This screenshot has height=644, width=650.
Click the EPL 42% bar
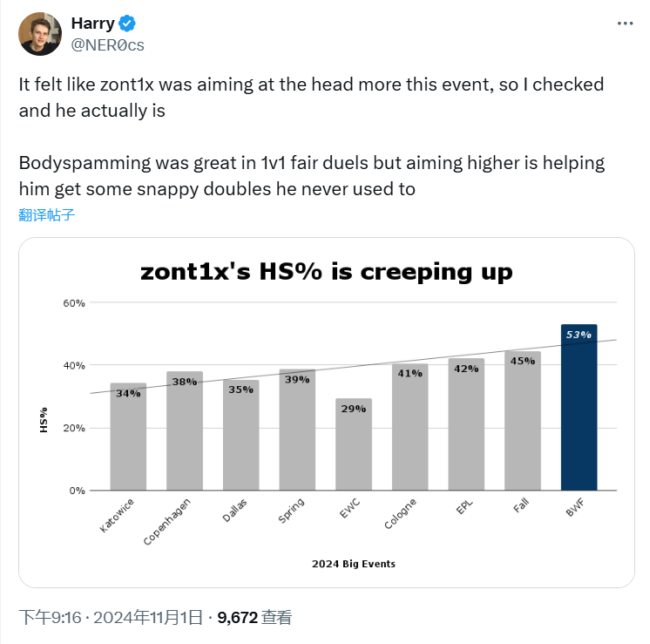click(x=466, y=424)
